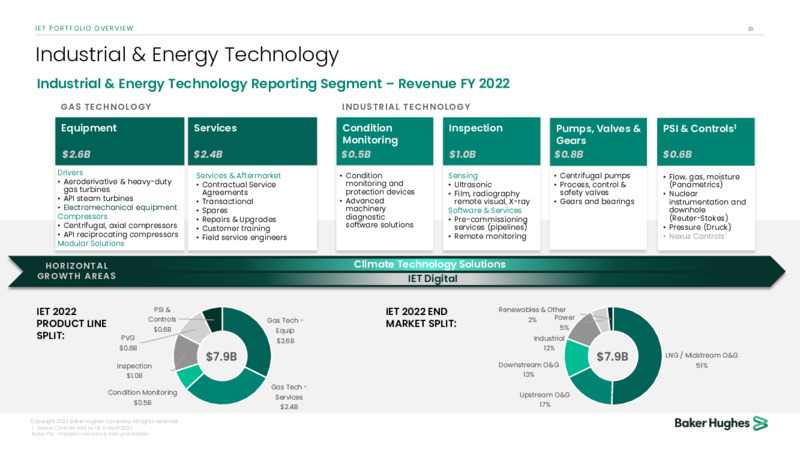Image resolution: width=800 pixels, height=450 pixels.
Task: Click 'Film, radiography remote visual, X-ray' bullet
Action: [x=489, y=197]
